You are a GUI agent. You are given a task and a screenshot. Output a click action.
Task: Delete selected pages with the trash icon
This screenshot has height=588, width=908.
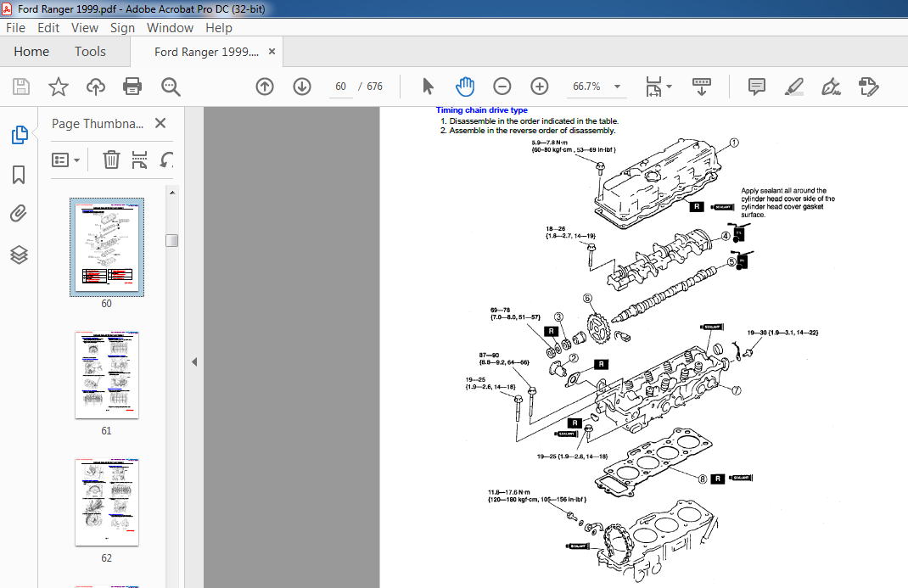[x=111, y=160]
